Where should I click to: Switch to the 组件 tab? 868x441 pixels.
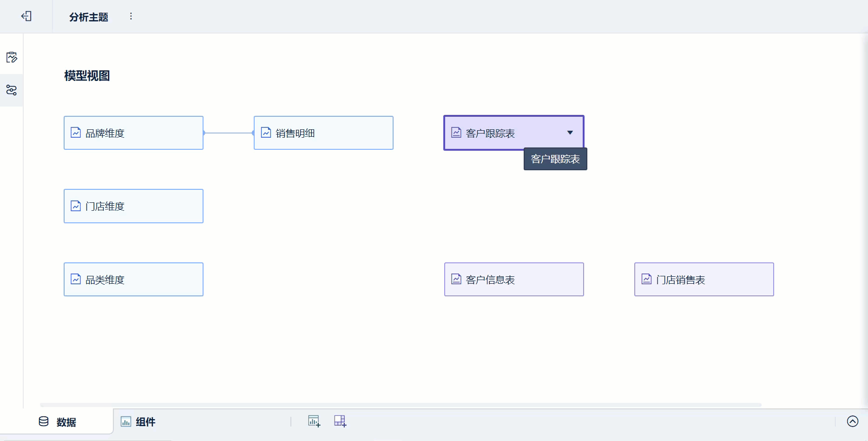point(138,422)
